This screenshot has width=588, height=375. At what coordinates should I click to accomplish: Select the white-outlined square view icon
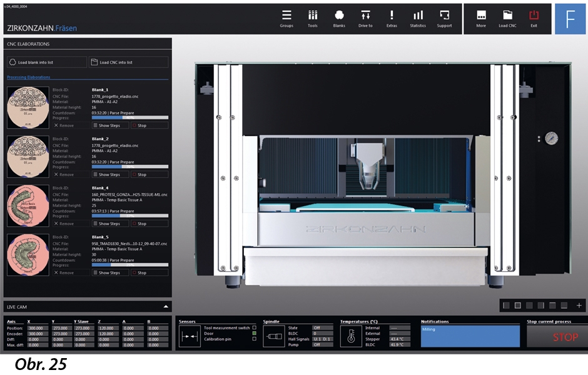click(x=518, y=306)
